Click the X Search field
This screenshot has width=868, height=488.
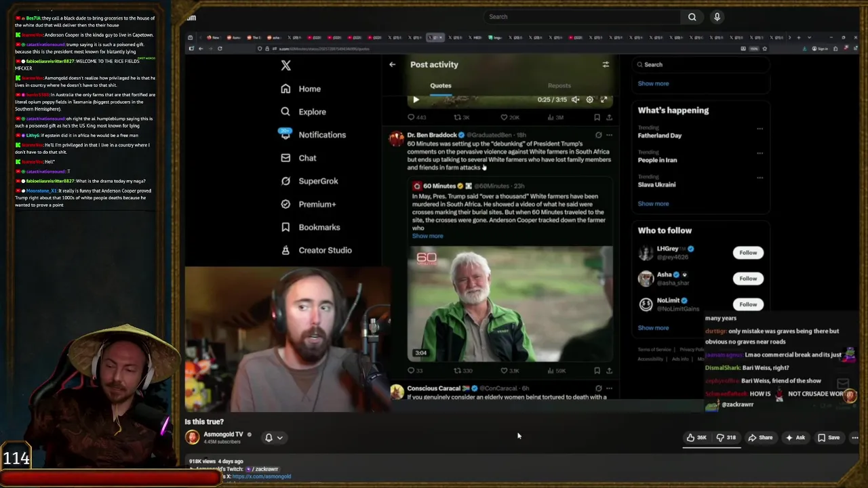(701, 64)
